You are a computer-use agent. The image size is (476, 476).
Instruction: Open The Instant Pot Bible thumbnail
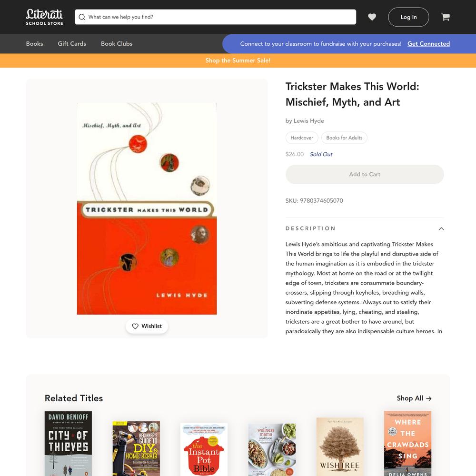[204, 449]
